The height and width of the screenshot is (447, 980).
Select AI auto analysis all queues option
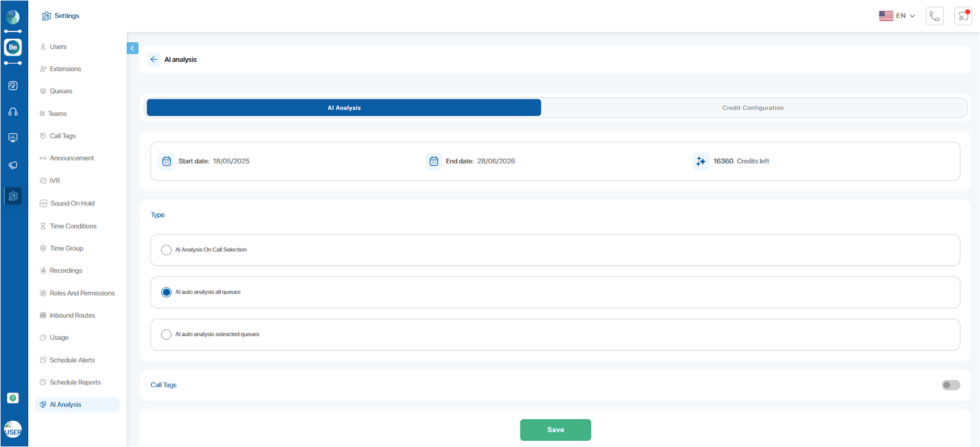tap(166, 292)
